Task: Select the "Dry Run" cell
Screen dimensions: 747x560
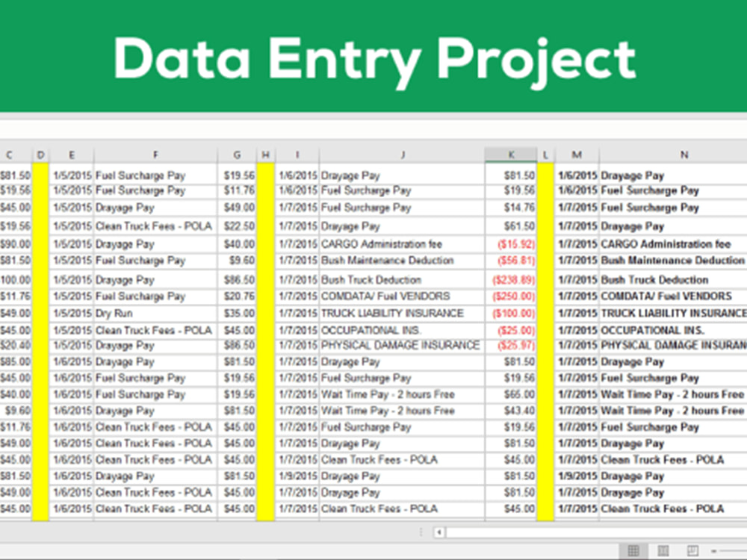Action: coord(156,314)
